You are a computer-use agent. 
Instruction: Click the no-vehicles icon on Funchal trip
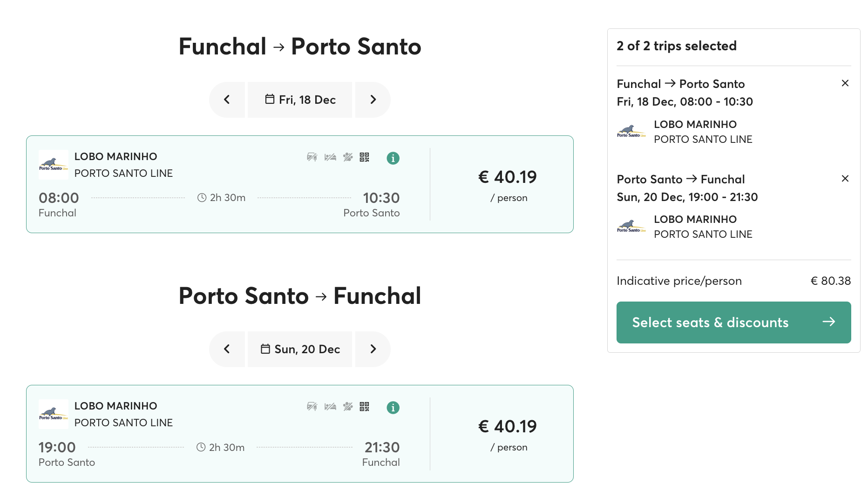312,157
